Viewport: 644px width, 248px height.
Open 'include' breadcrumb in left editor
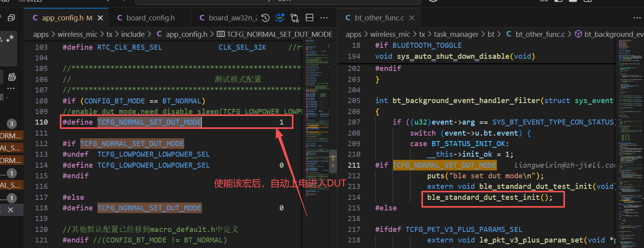[133, 34]
